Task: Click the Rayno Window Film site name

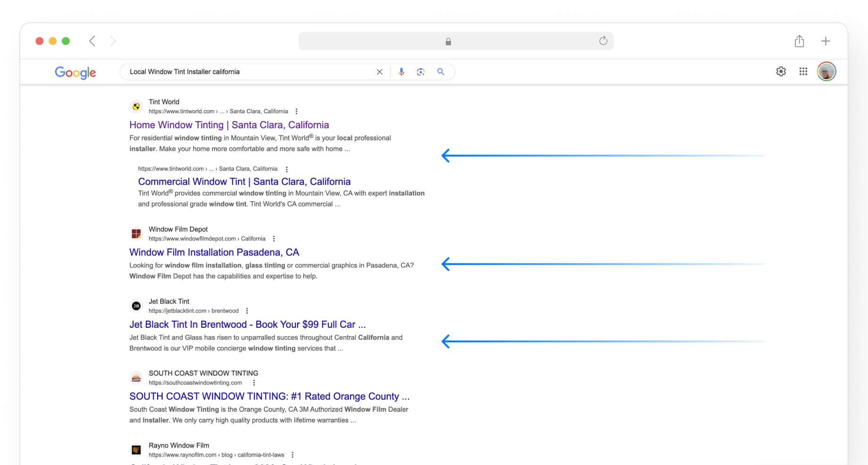Action: 179,445
